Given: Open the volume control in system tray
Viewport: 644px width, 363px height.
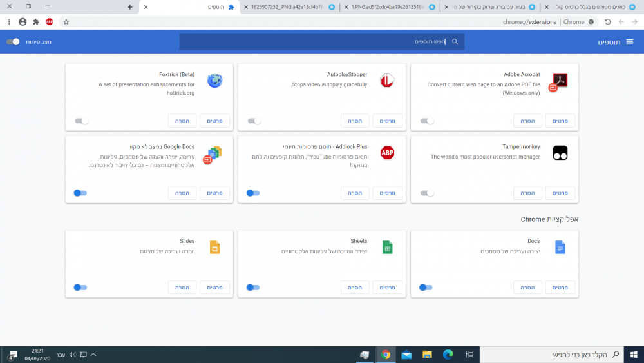Looking at the screenshot, I should point(73,355).
